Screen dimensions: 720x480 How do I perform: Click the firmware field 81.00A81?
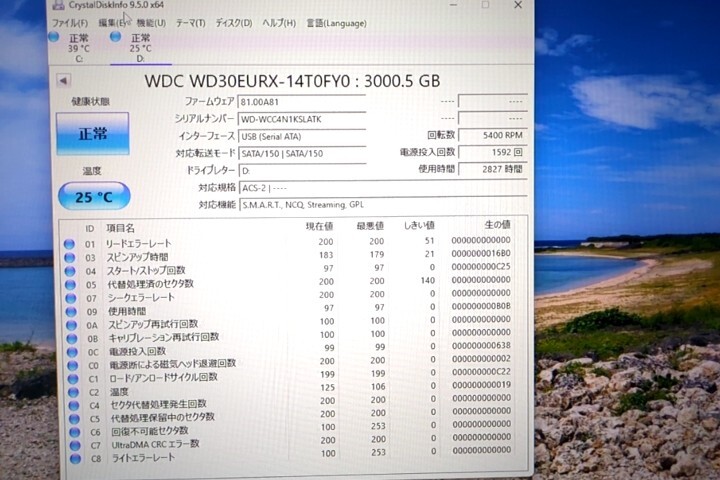click(301, 102)
